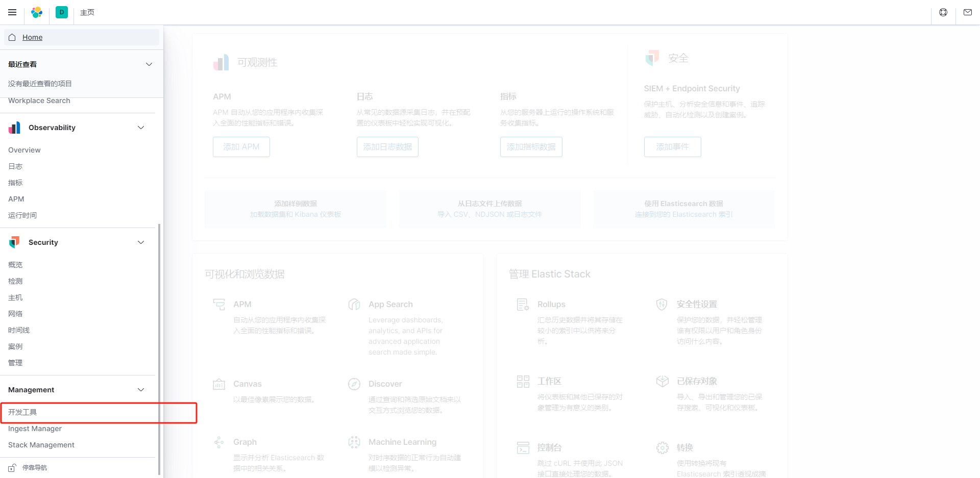Click the Rollups icon
The width and height of the screenshot is (980, 478).
point(523,305)
